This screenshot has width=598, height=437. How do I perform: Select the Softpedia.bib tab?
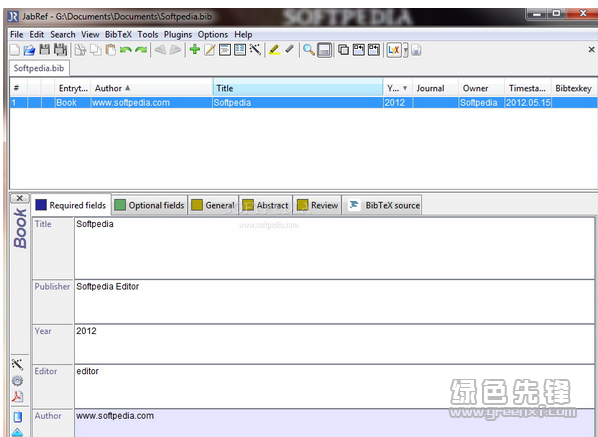click(39, 68)
